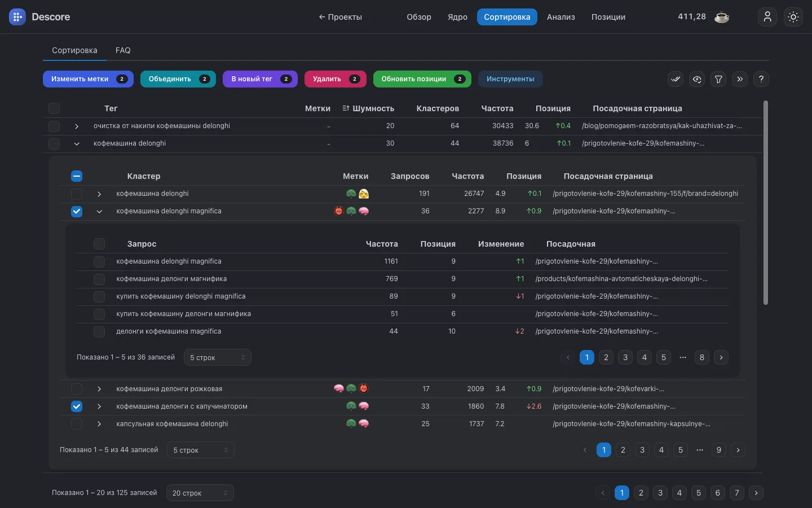Image resolution: width=812 pixels, height=508 pixels.
Task: Go to page 7 in main pagination
Action: [x=737, y=493]
